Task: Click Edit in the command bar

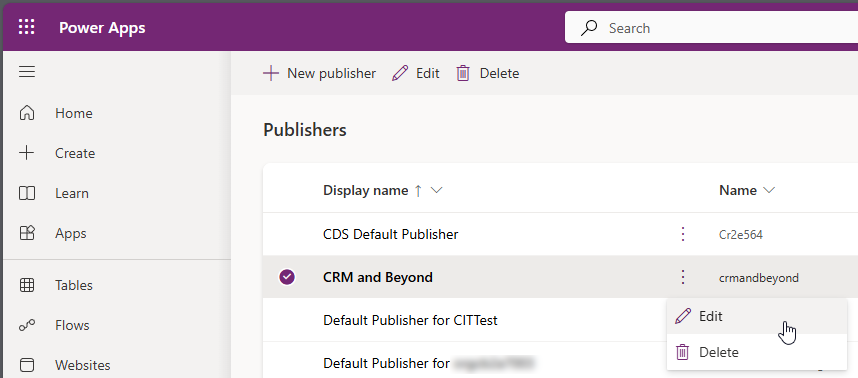Action: coord(416,73)
